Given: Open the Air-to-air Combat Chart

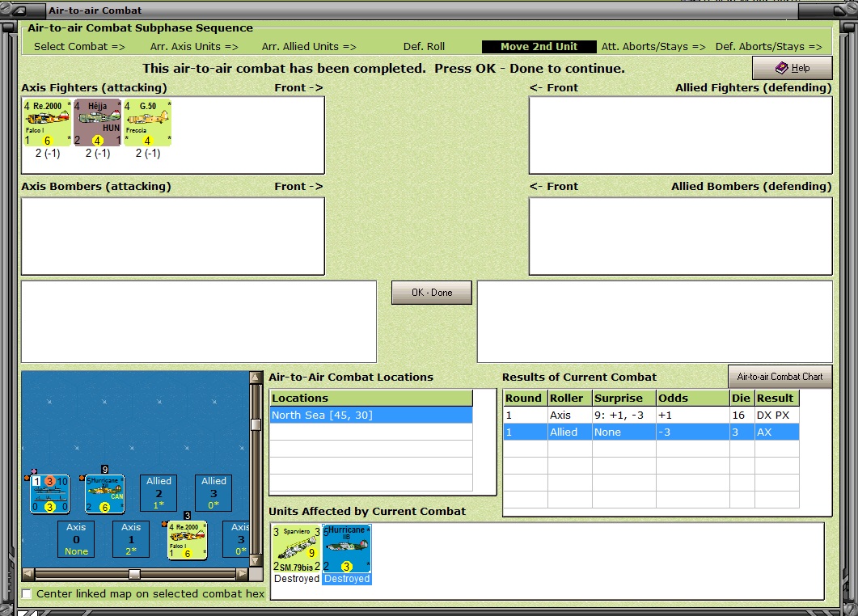Looking at the screenshot, I should pos(780,377).
